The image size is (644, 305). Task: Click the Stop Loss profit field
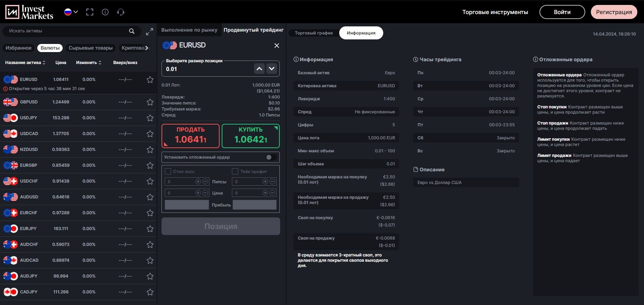point(187,205)
